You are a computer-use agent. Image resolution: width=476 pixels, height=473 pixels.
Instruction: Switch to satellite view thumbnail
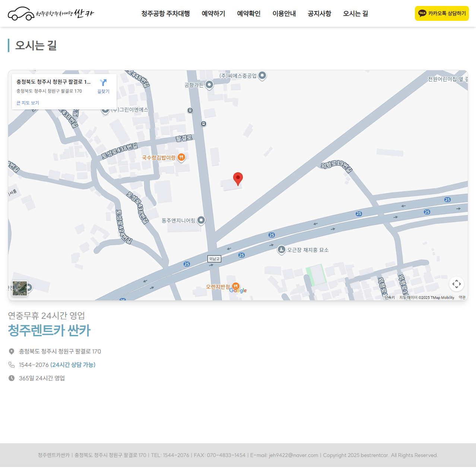coord(20,288)
